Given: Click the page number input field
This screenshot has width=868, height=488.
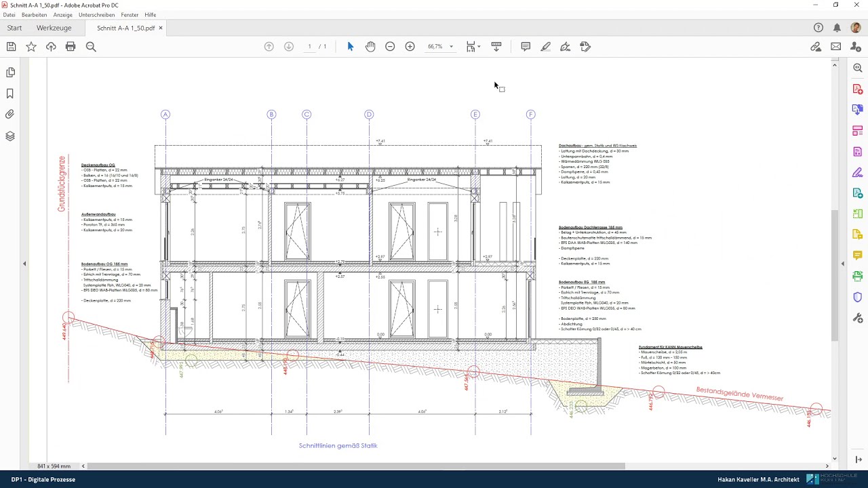Looking at the screenshot, I should tap(310, 47).
